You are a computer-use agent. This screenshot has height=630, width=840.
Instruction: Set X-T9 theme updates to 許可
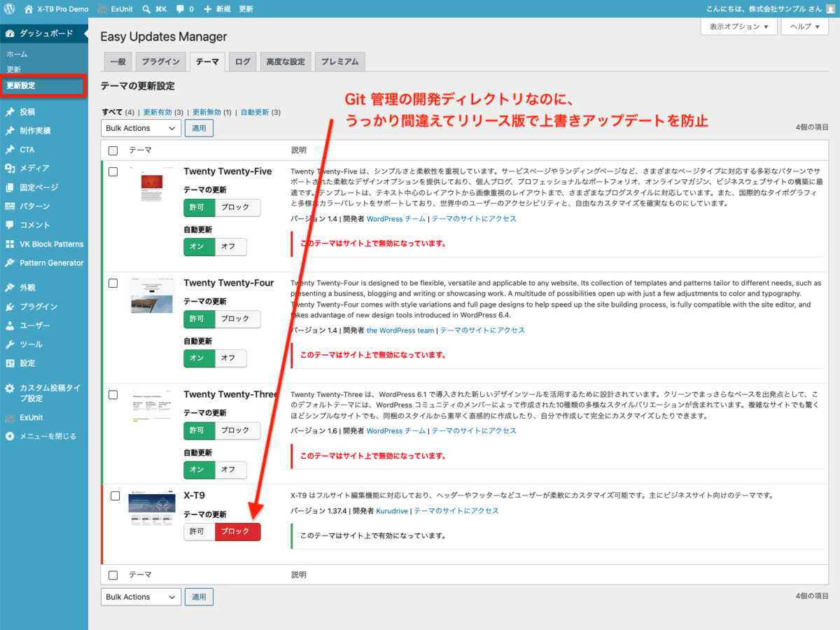[199, 532]
